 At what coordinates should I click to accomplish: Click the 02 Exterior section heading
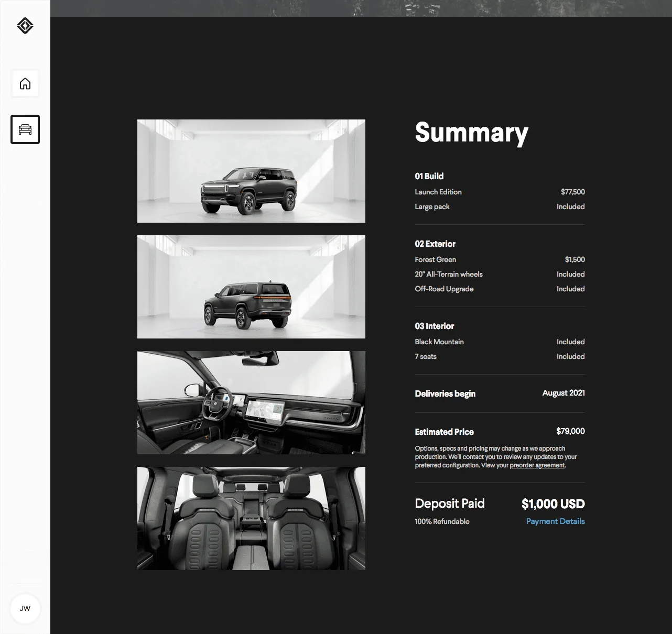[435, 244]
